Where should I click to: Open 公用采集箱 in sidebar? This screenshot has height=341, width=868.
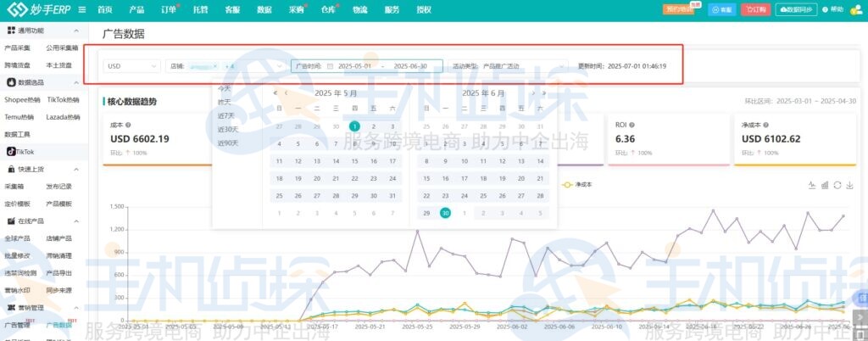point(62,48)
